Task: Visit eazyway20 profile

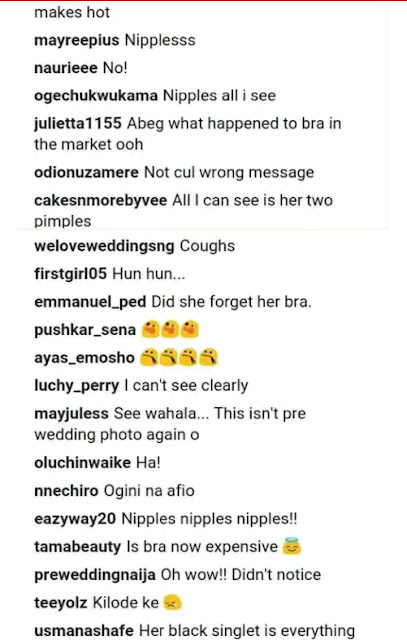Action: [x=75, y=519]
